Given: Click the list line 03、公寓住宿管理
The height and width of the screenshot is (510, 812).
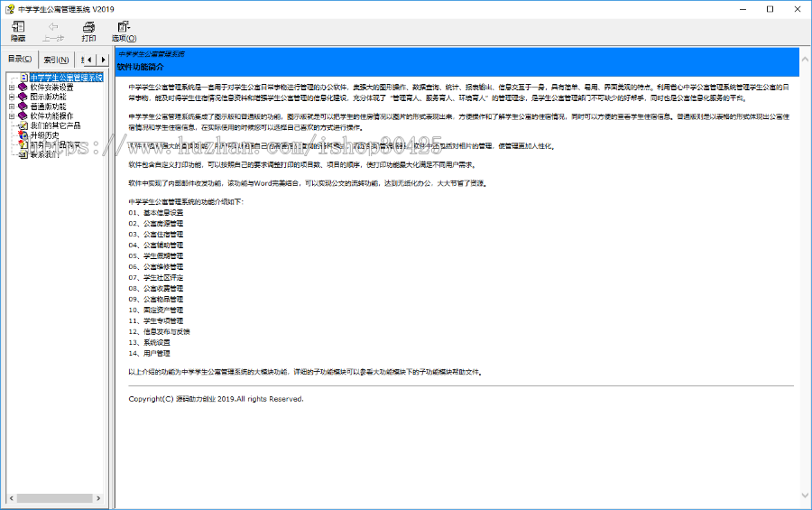Looking at the screenshot, I should point(156,235).
